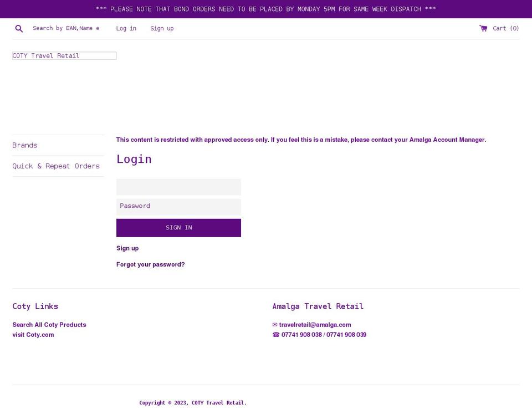Viewport: 532px width, 420px height.
Task: Go to Quick & Repeat Orders
Action: 56,166
